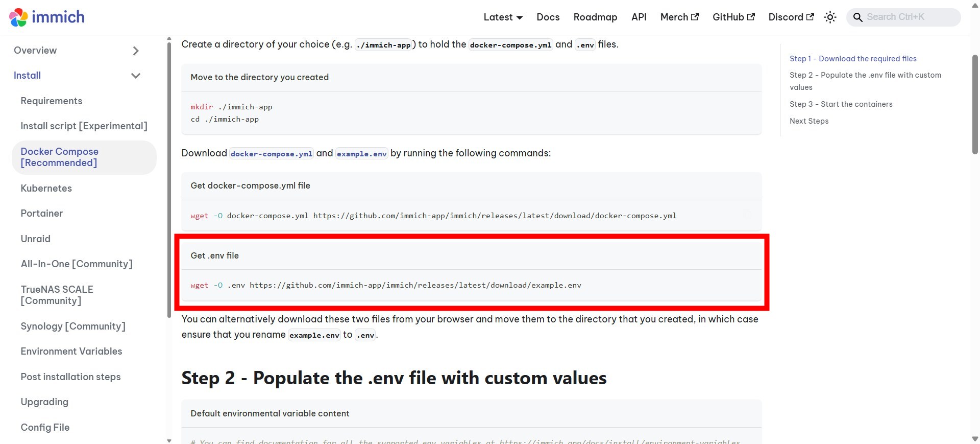This screenshot has width=980, height=444.
Task: Open TrueNAS SCALE [Community] page
Action: coord(57,295)
